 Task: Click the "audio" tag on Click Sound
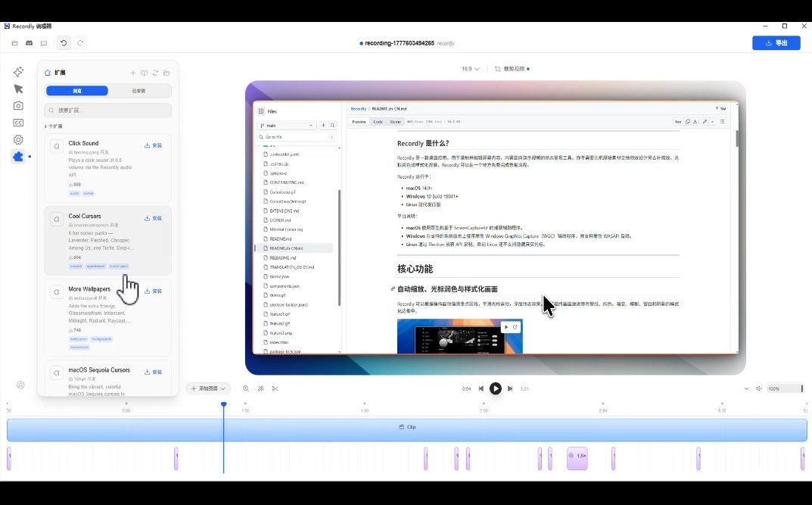[75, 193]
